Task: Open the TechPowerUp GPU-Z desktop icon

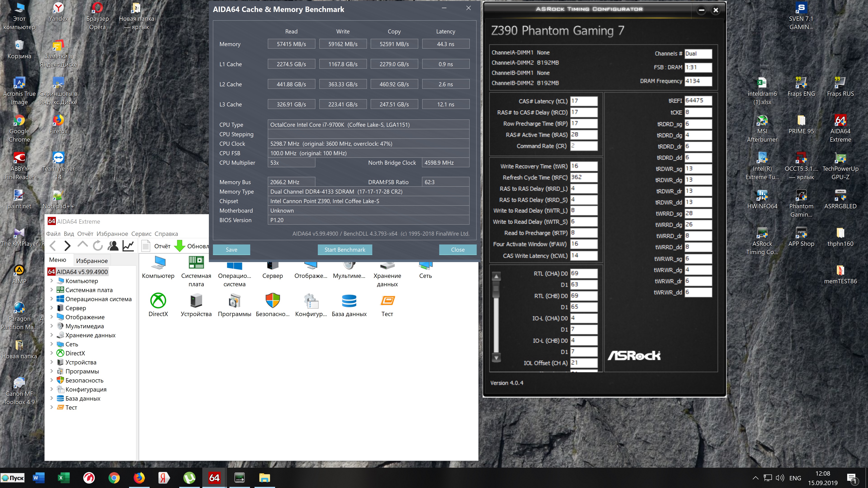Action: tap(840, 158)
